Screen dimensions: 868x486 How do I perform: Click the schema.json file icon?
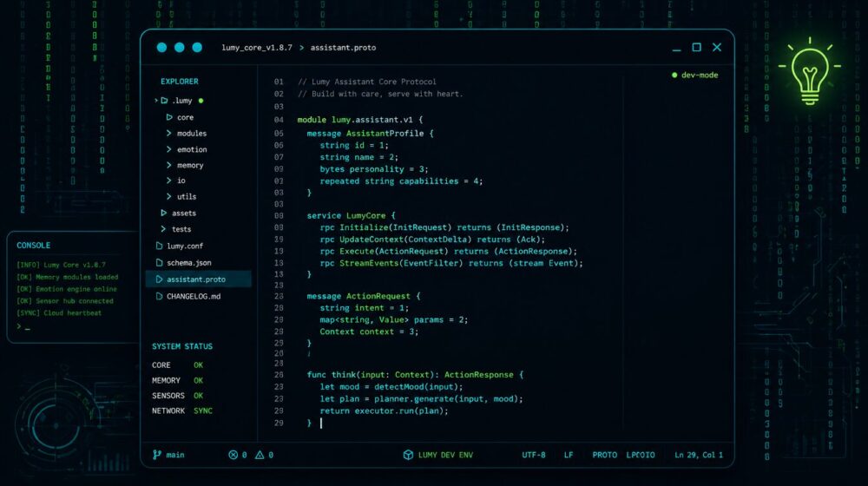pos(159,263)
